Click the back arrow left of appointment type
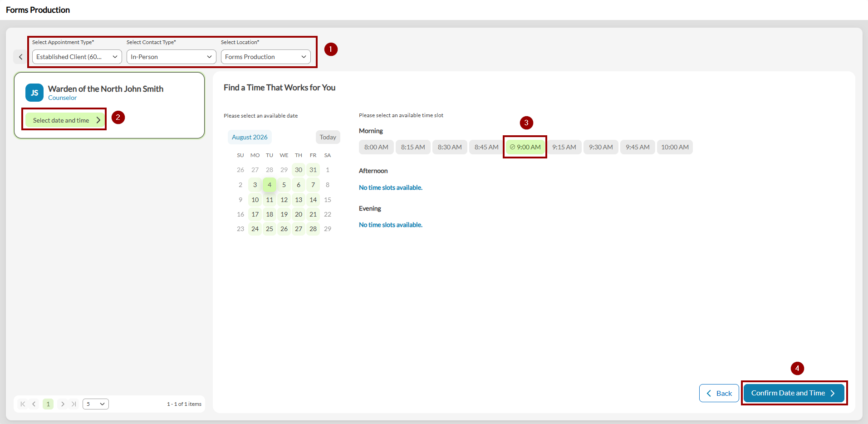The image size is (868, 424). (20, 57)
